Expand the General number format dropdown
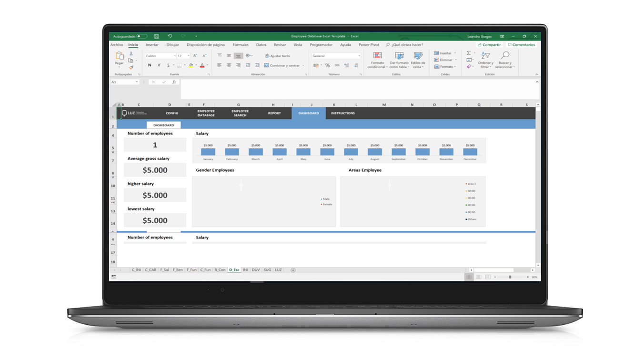This screenshot has height=362, width=644. tap(359, 56)
